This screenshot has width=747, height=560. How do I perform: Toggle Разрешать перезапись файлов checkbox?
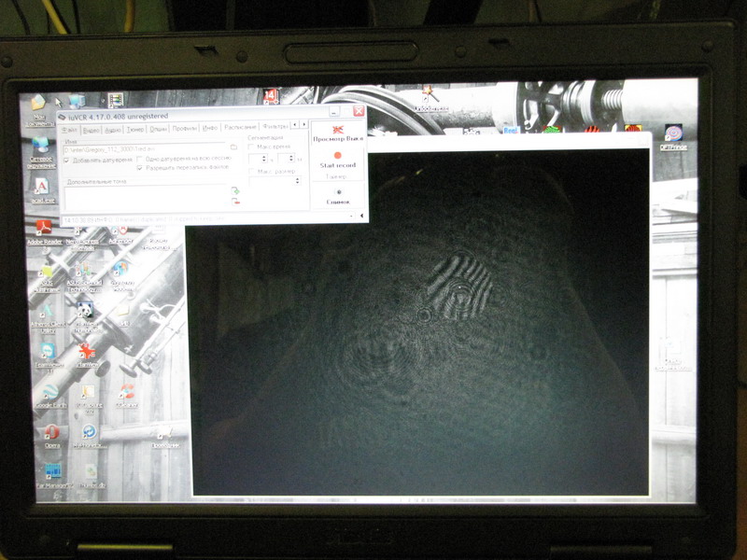(x=139, y=168)
